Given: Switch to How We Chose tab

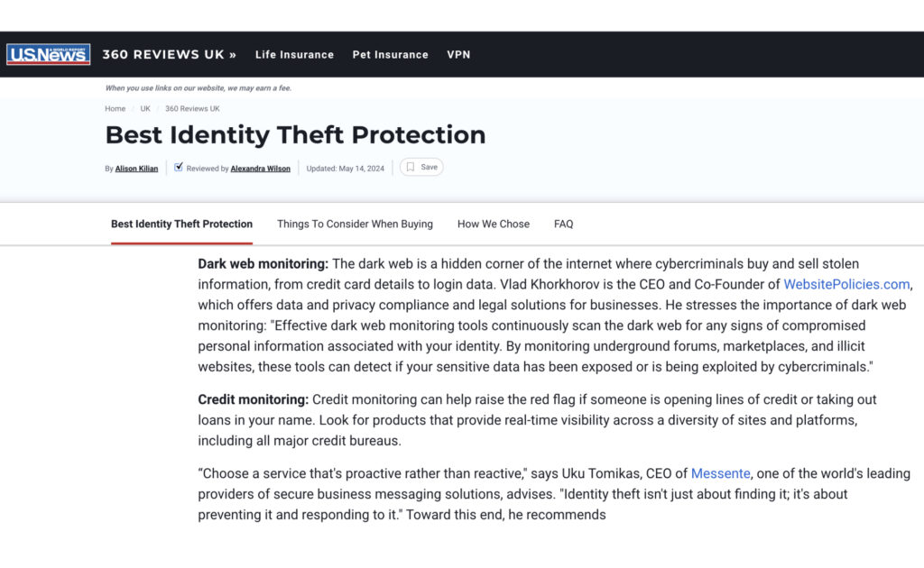Looking at the screenshot, I should [494, 224].
